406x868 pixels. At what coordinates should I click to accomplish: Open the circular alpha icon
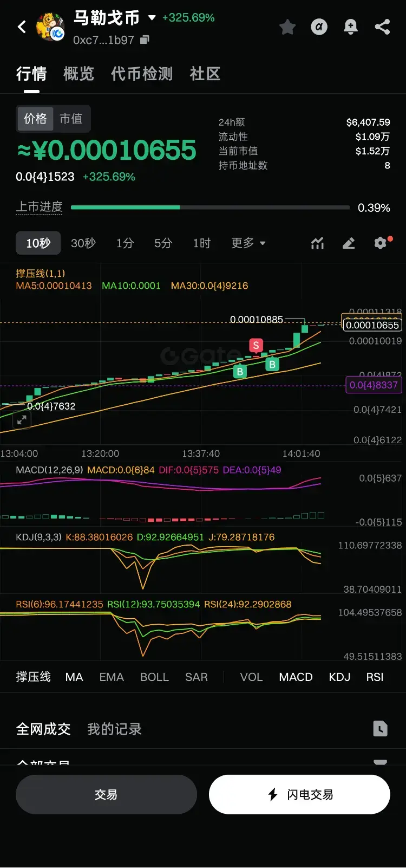[x=319, y=27]
